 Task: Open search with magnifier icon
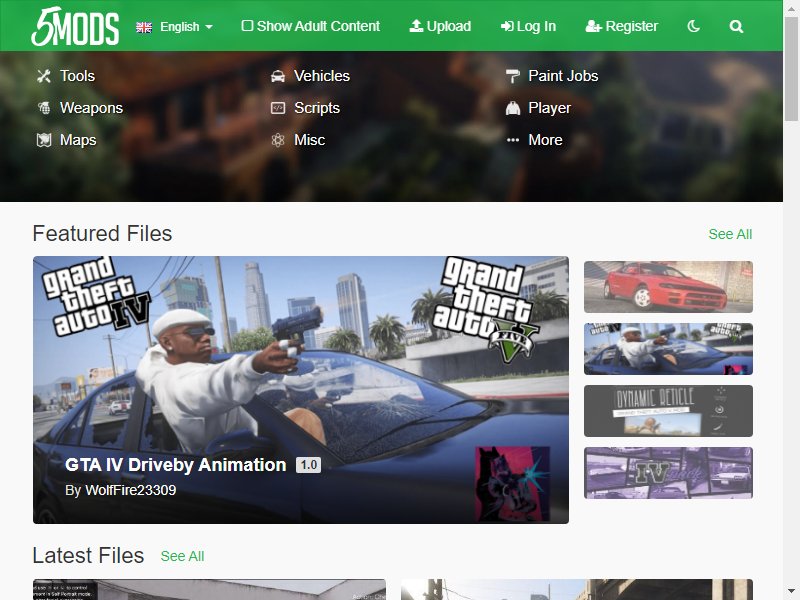coord(736,27)
